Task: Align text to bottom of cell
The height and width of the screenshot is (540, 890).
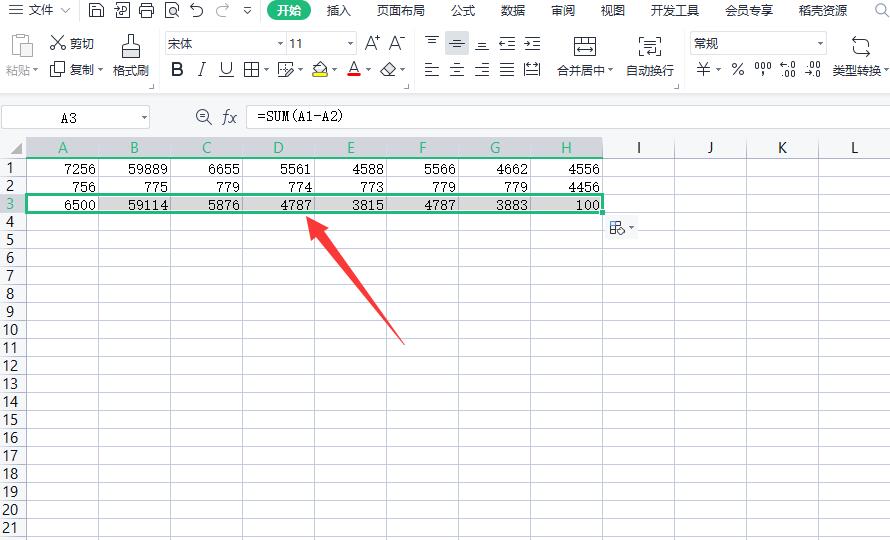Action: (x=482, y=45)
